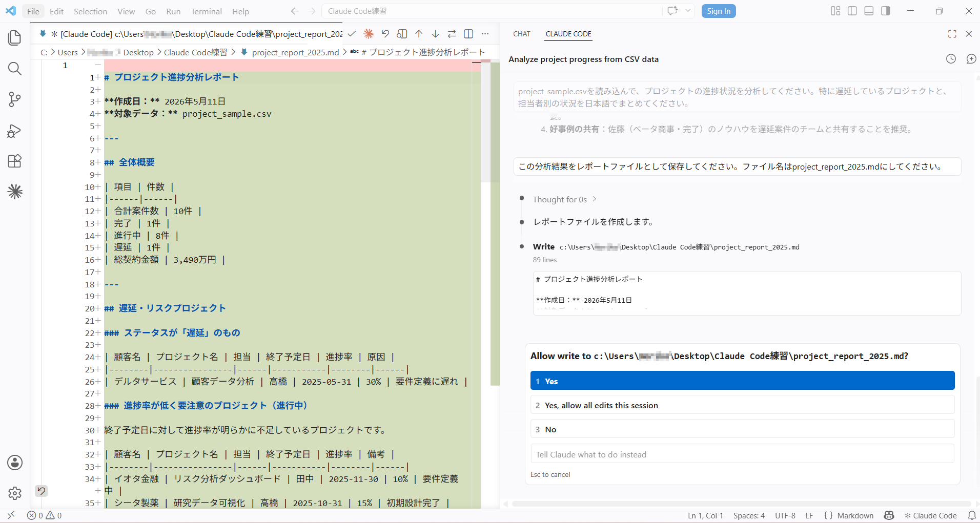
Task: Open errors and warnings count in status bar
Action: [x=45, y=515]
